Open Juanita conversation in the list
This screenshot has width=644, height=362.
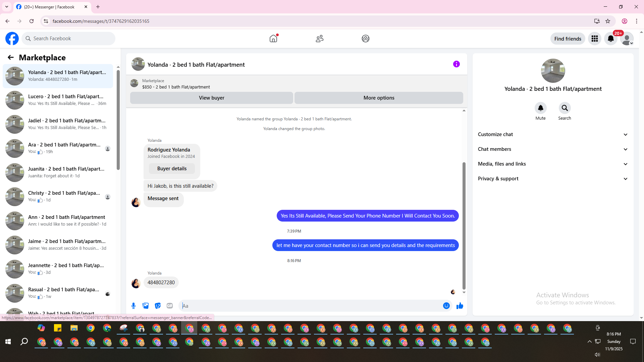pyautogui.click(x=58, y=172)
